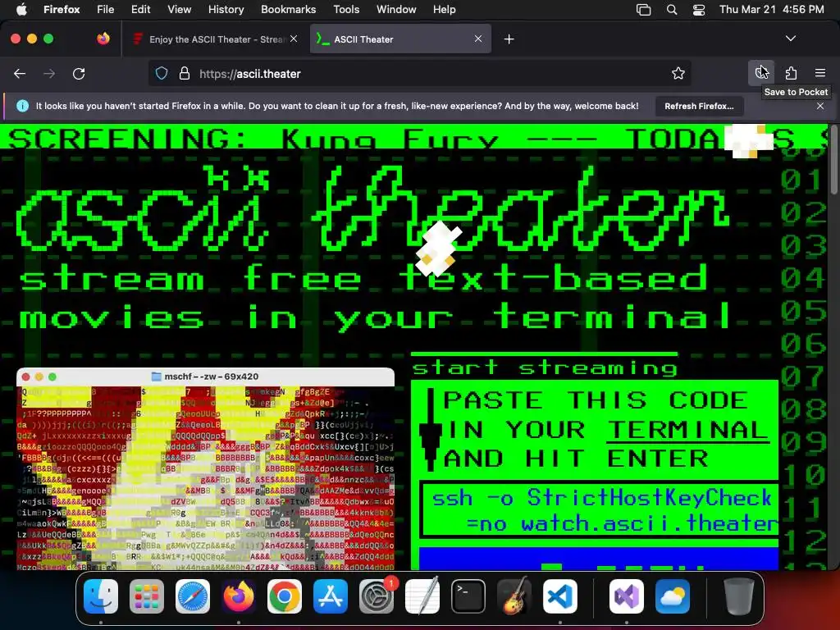Bookmark this page with the star
Screen dimensions: 840x630
(678, 73)
